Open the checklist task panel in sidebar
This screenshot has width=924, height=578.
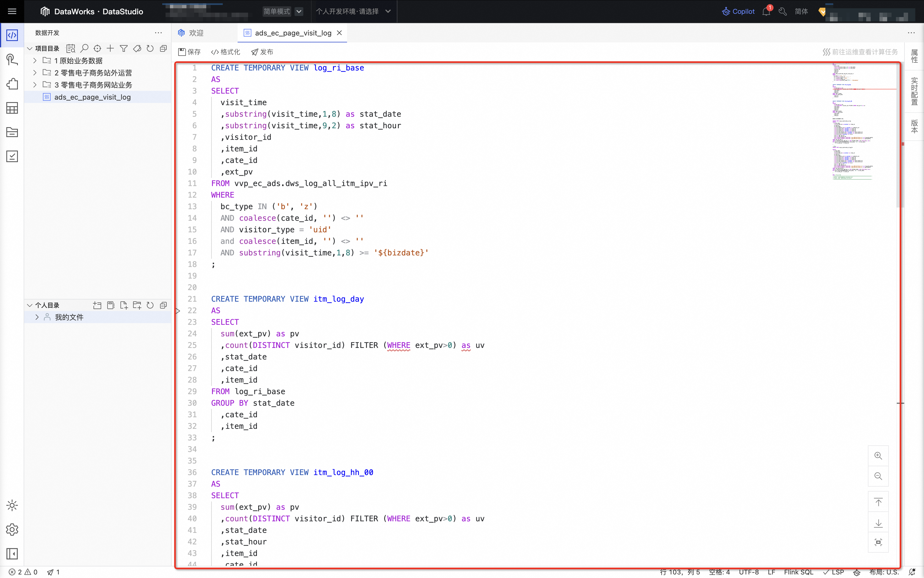click(12, 156)
